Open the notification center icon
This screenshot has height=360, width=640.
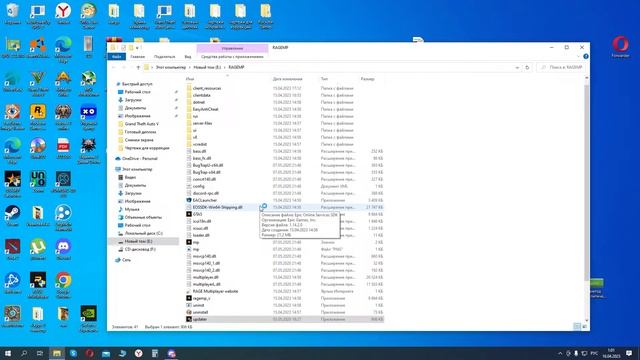[x=629, y=353]
